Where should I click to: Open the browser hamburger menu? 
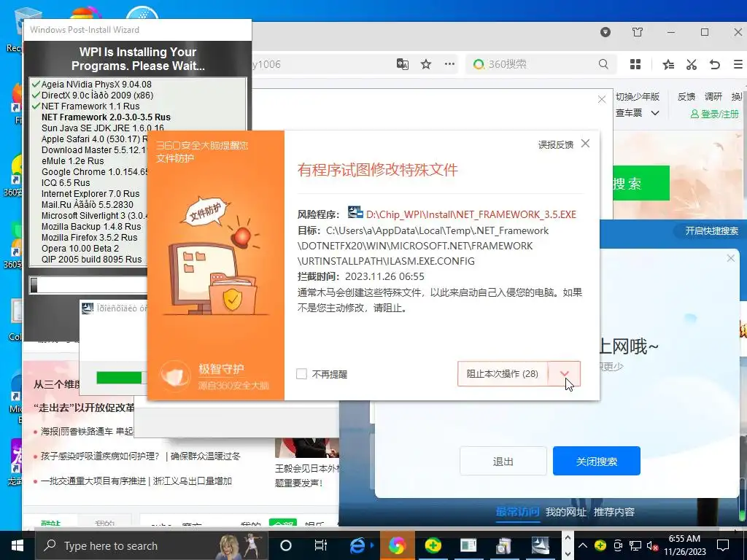pyautogui.click(x=738, y=64)
